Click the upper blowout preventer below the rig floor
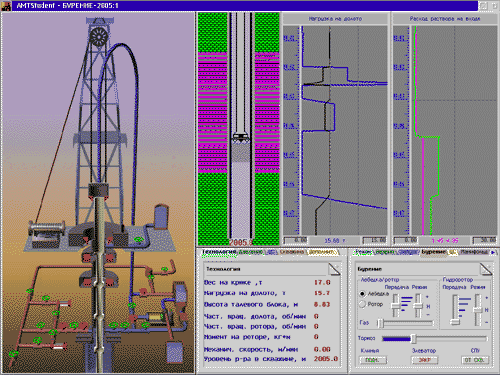 click(99, 256)
